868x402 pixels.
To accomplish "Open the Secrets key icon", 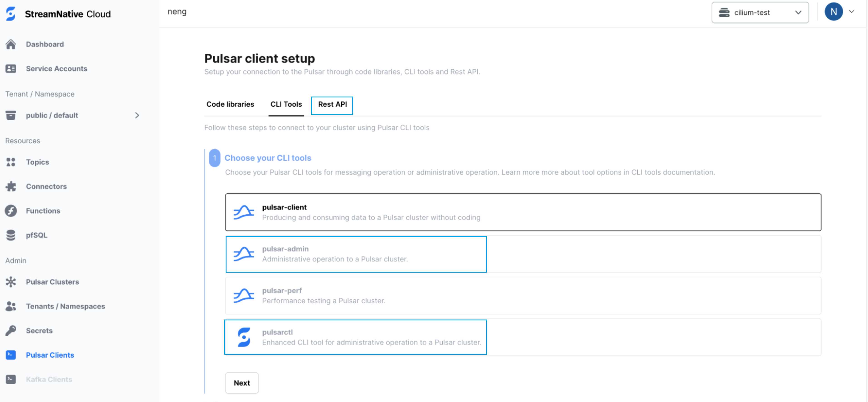I will [11, 330].
